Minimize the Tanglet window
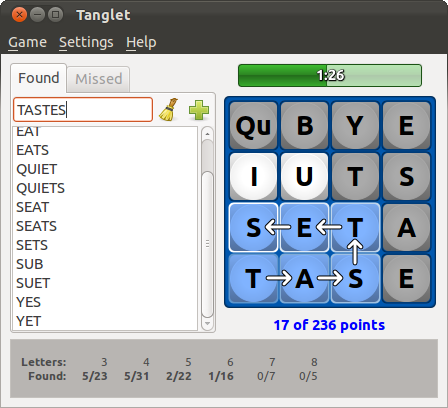This screenshot has height=408, width=448. [37, 15]
